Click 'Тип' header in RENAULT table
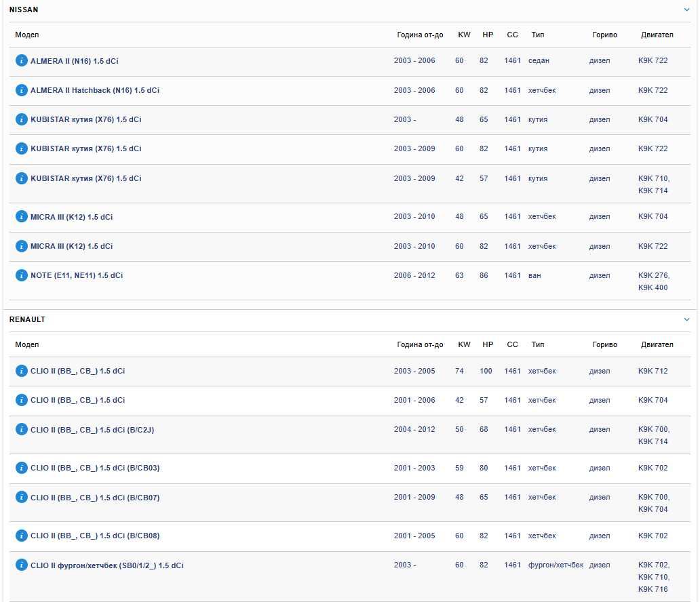The width and height of the screenshot is (700, 602). tap(538, 344)
